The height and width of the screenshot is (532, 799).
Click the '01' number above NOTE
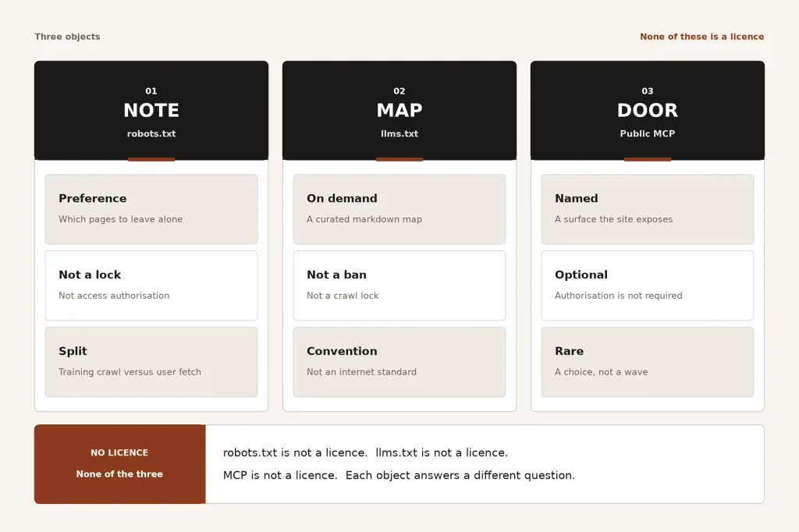pos(151,91)
